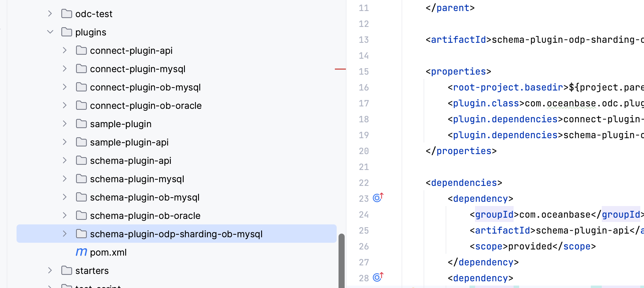Click the connect-plugin-ob-mysql folder icon

coord(81,87)
